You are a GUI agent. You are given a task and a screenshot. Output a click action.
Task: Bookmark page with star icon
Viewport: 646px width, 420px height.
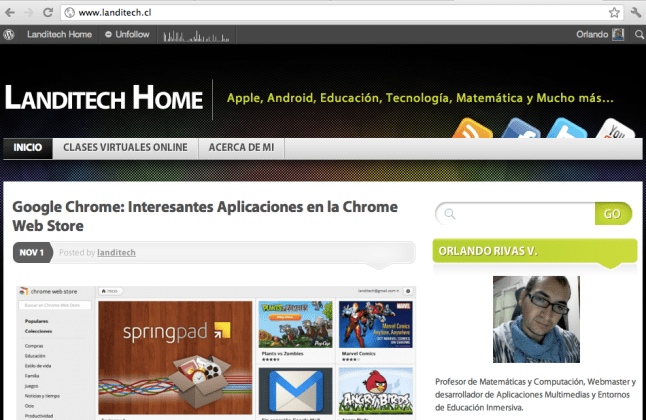pyautogui.click(x=614, y=12)
